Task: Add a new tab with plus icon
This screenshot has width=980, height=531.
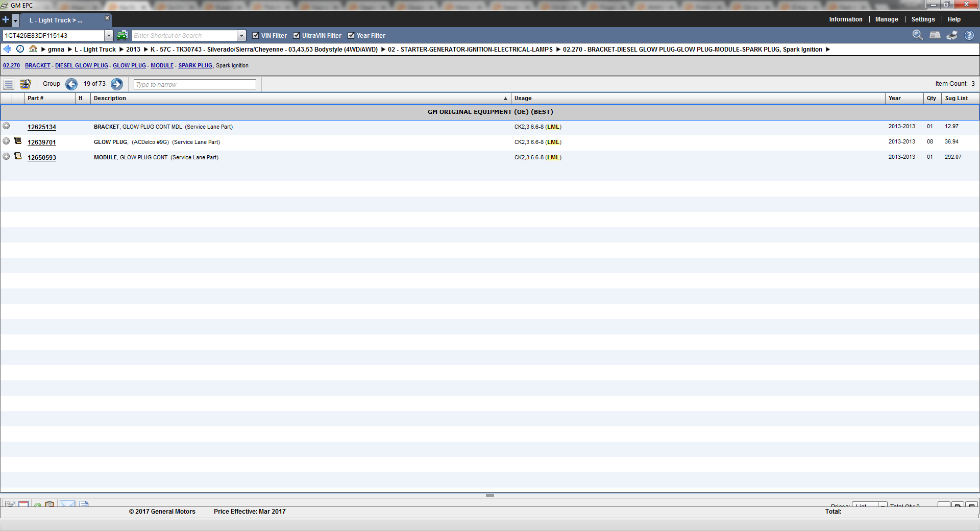Action: 6,20
